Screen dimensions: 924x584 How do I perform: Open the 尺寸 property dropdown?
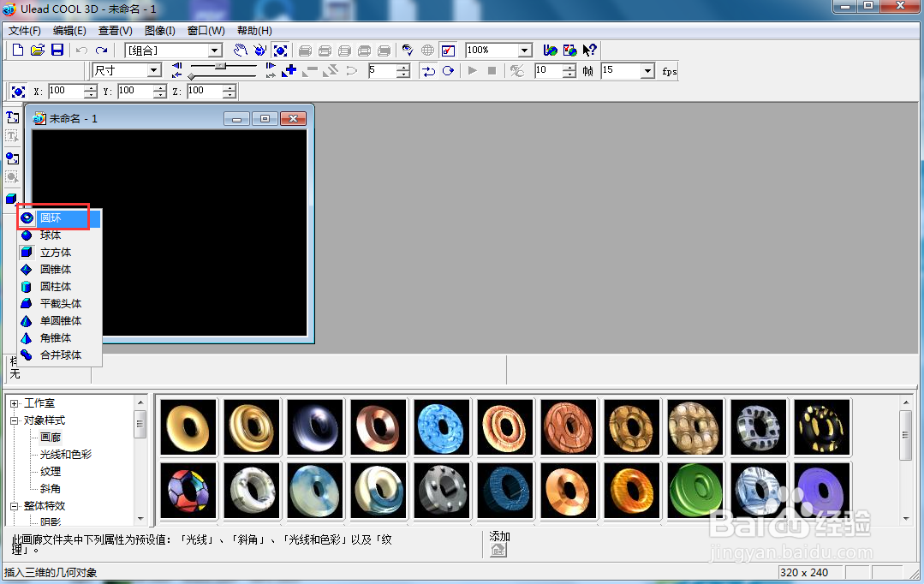pos(154,71)
